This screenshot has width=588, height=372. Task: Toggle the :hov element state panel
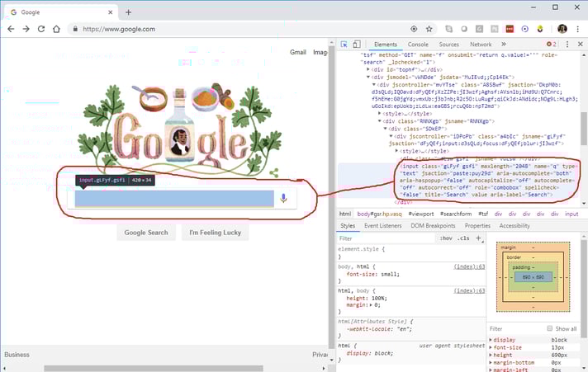tap(446, 238)
